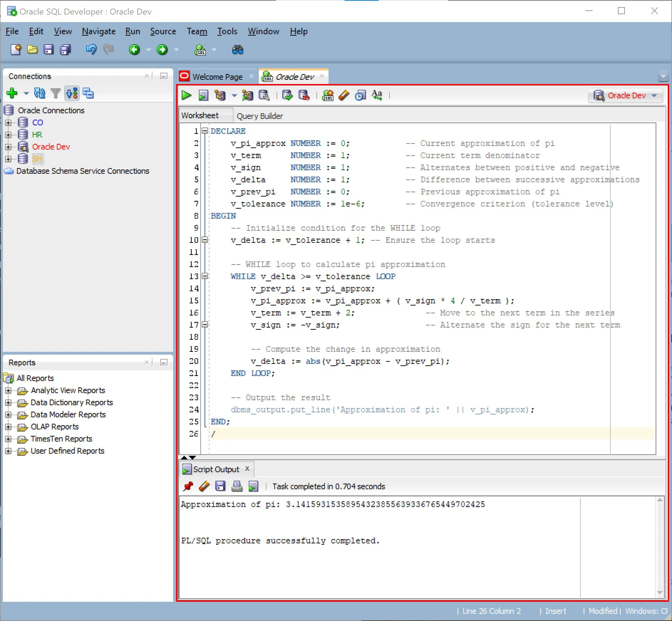
Task: Click the Rollback icon in worksheet toolbar
Action: coord(304,95)
